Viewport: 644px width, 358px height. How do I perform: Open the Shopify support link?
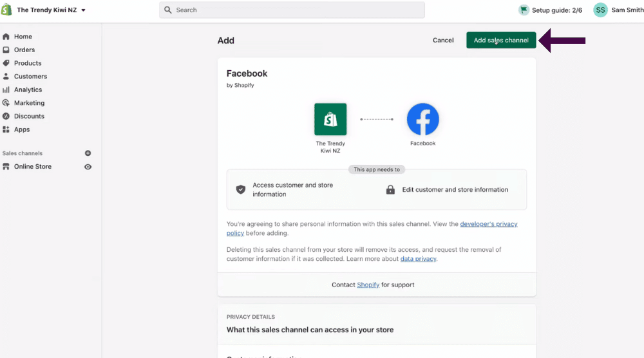(368, 285)
